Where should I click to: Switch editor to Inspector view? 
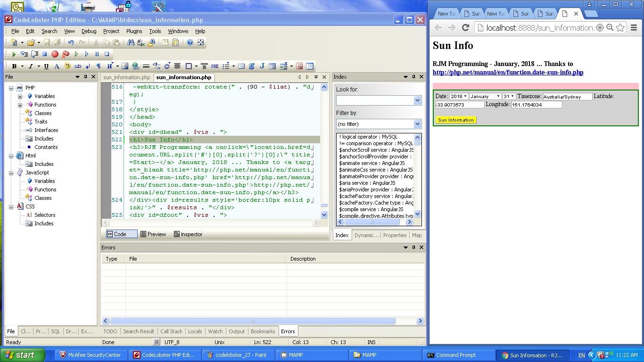[188, 234]
